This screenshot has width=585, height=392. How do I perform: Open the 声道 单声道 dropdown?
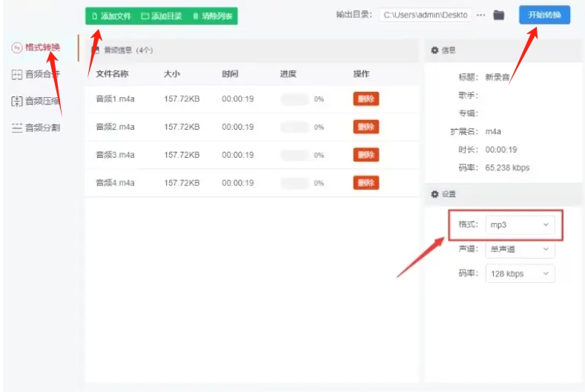pyautogui.click(x=520, y=249)
